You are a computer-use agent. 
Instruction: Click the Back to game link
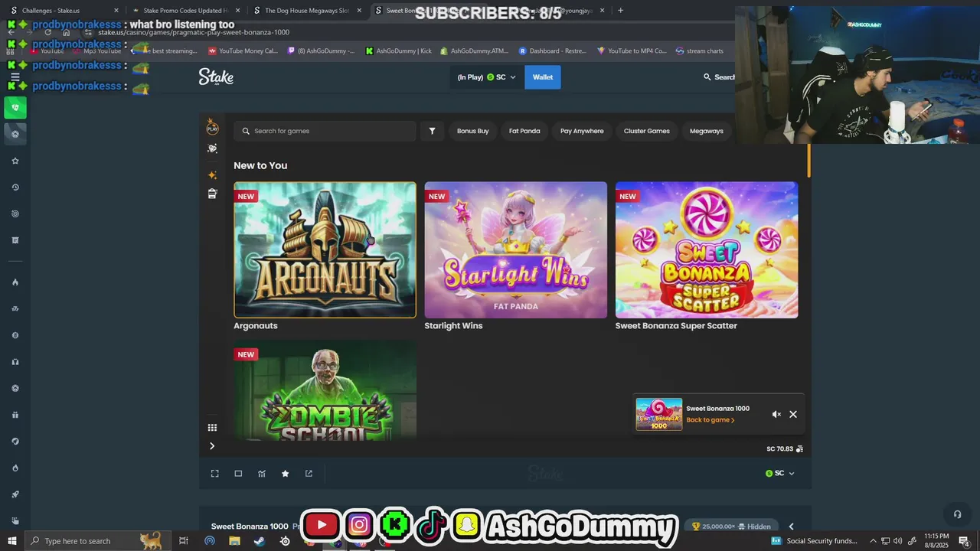pyautogui.click(x=710, y=420)
